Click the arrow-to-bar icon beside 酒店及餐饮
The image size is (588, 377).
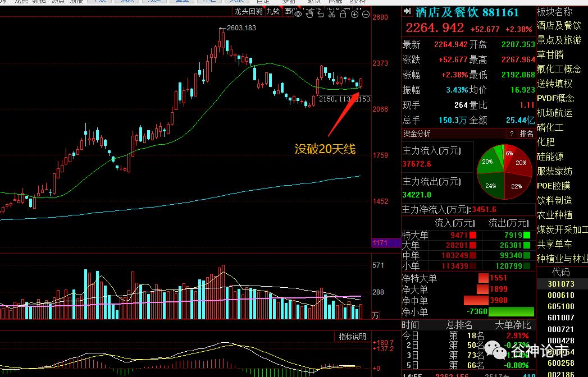coord(407,11)
